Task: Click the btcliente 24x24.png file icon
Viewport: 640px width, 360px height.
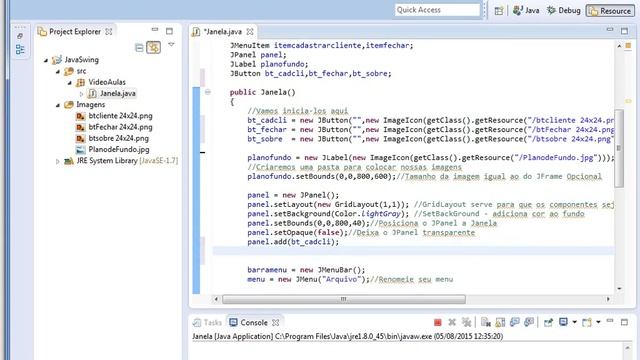Action: point(80,116)
